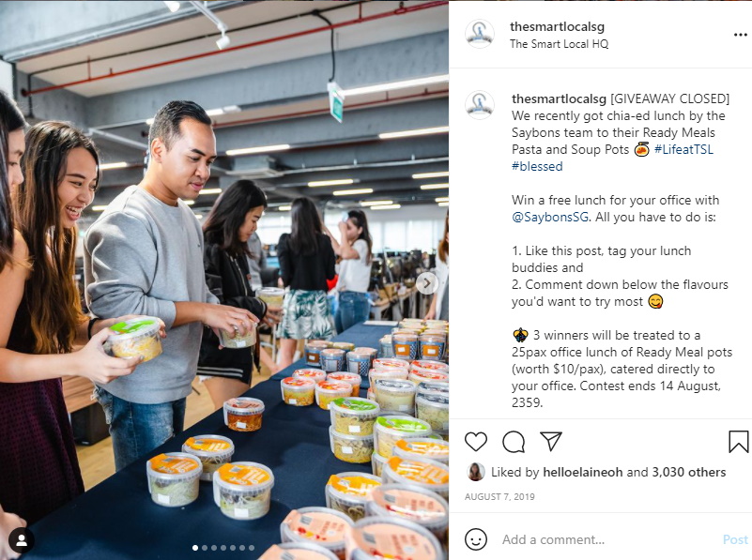752x560 pixels.
Task: Open the #blessed hashtag
Action: 537,166
